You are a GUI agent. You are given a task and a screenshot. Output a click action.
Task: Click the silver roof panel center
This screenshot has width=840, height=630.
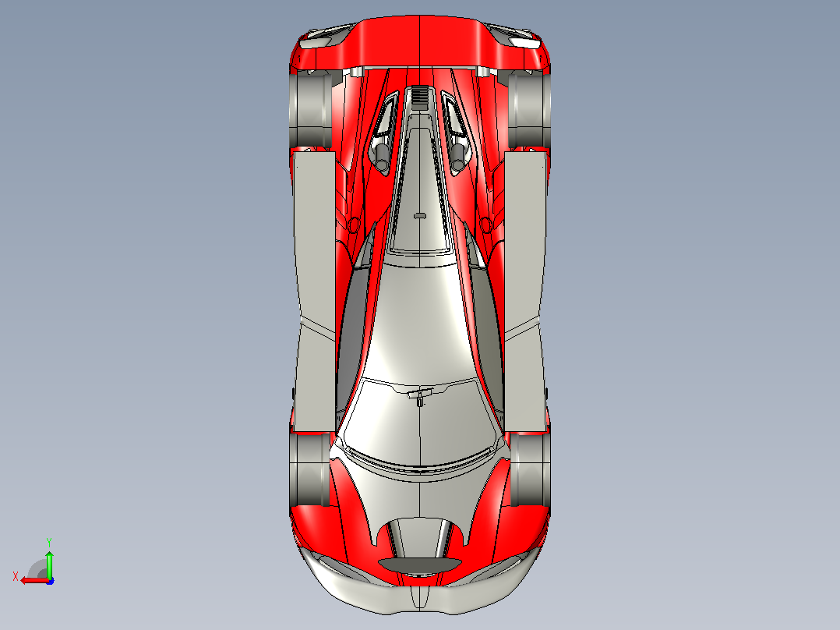420,322
